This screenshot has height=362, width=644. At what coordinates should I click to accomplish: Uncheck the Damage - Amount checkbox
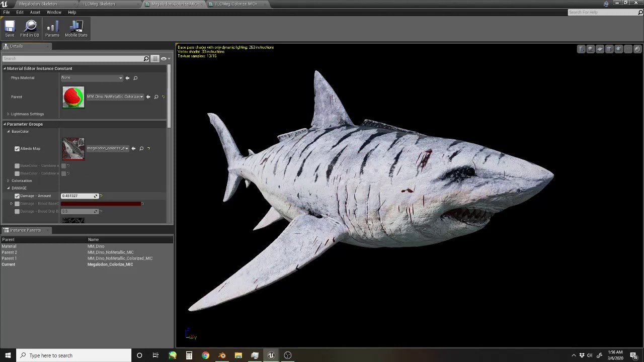17,196
